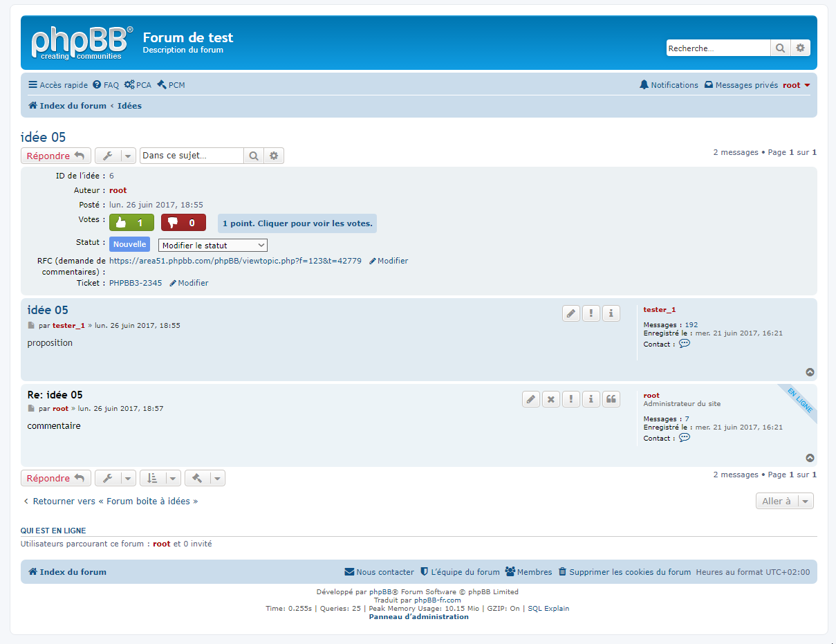Viewport: 836px width, 644px height.
Task: Open advanced search gear icon in header
Action: click(800, 48)
